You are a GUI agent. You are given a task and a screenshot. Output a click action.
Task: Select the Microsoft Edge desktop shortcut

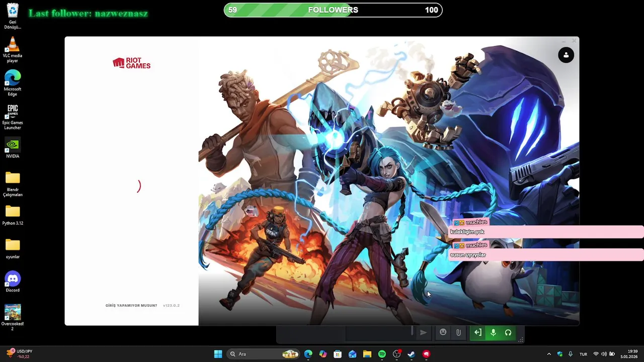(13, 83)
